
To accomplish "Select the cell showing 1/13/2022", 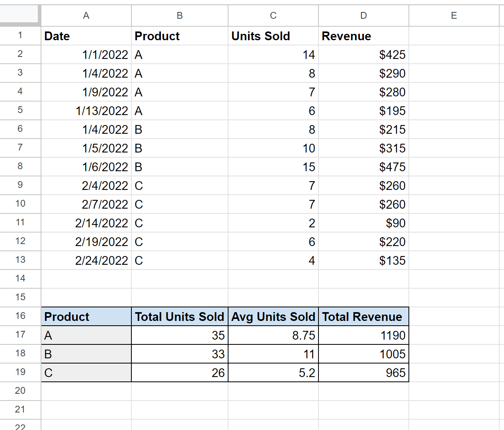I will point(86,111).
